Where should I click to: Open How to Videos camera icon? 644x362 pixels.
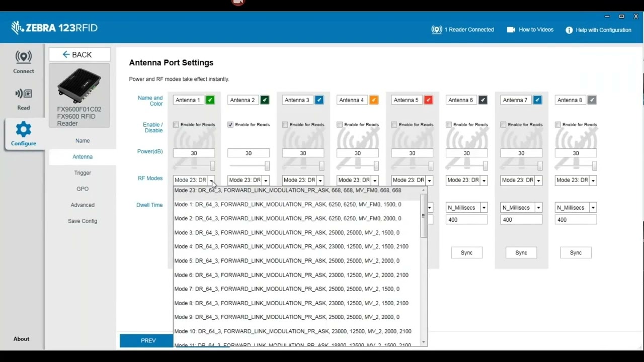[511, 30]
